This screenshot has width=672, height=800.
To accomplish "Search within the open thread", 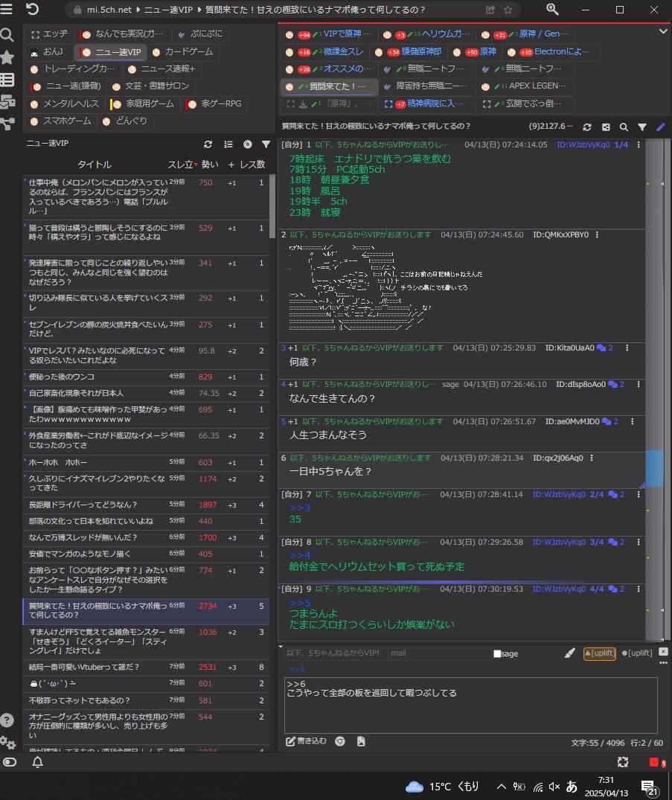I will [624, 127].
